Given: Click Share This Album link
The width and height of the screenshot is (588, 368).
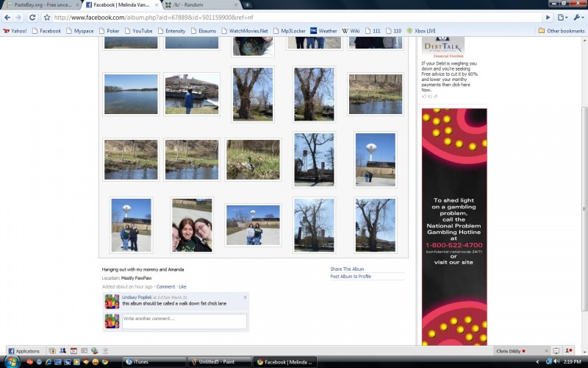Looking at the screenshot, I should 347,269.
